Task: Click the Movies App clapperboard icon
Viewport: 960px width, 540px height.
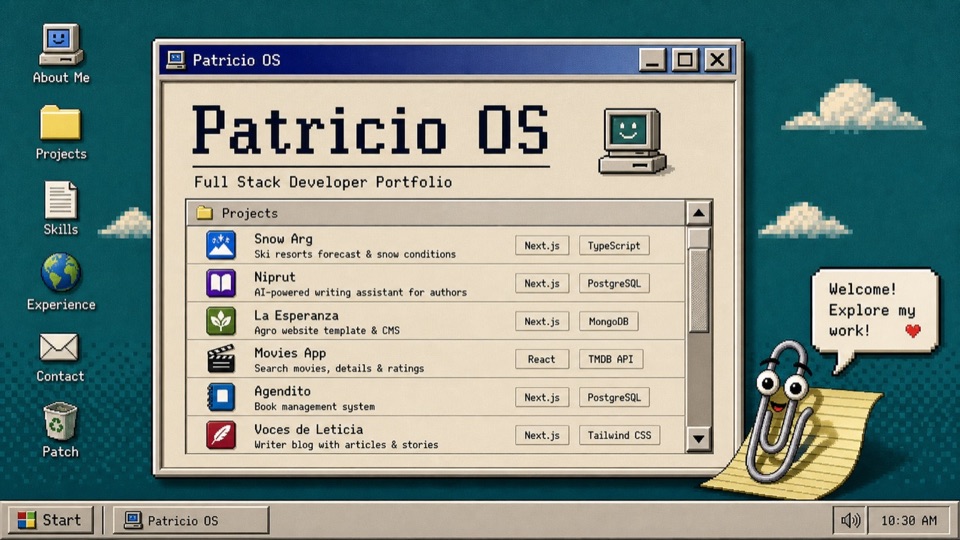Action: point(221,359)
